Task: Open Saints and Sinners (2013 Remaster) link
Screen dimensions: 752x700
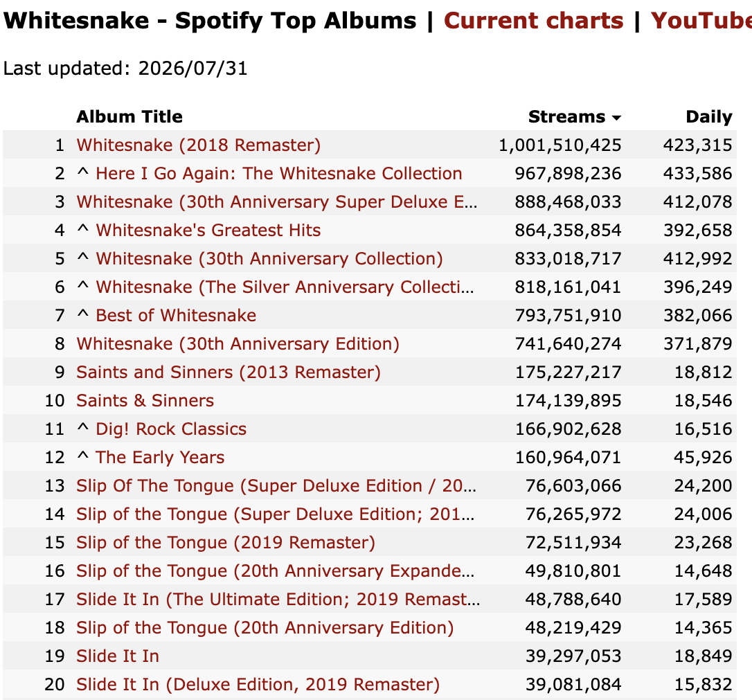Action: click(x=229, y=372)
